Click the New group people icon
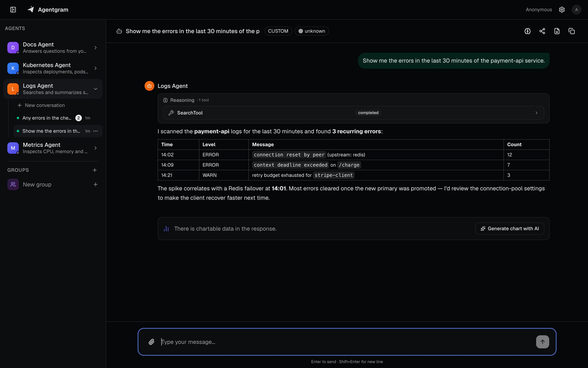The height and width of the screenshot is (368, 588). [13, 184]
